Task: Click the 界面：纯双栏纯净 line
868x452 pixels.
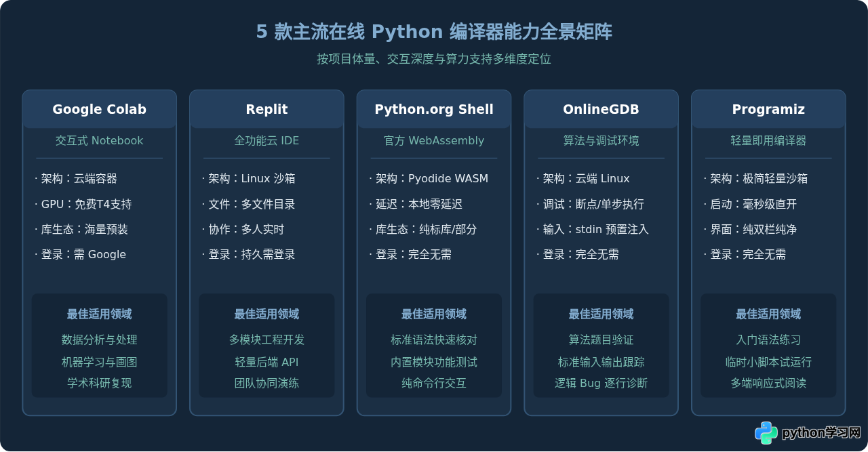Action: point(751,229)
